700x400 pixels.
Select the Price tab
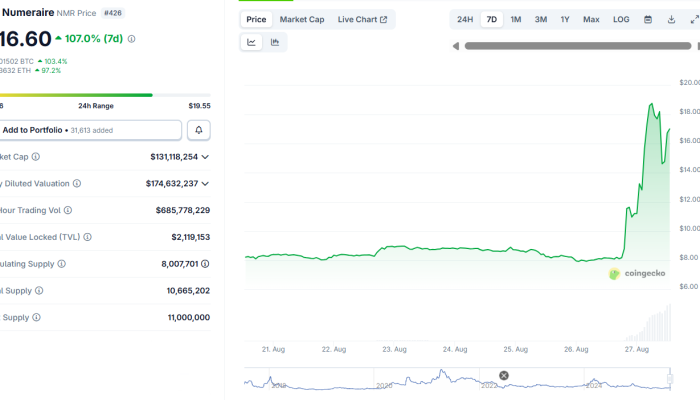tap(257, 19)
